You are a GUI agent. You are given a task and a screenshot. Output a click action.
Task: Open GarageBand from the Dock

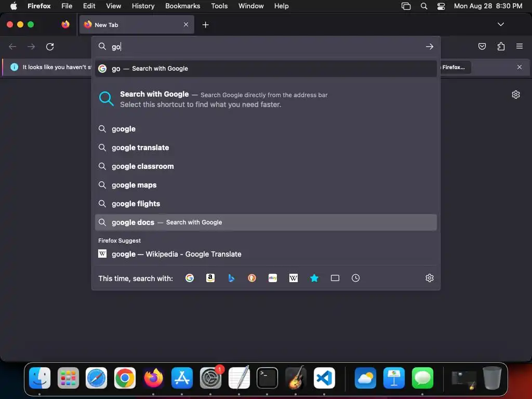coord(296,378)
